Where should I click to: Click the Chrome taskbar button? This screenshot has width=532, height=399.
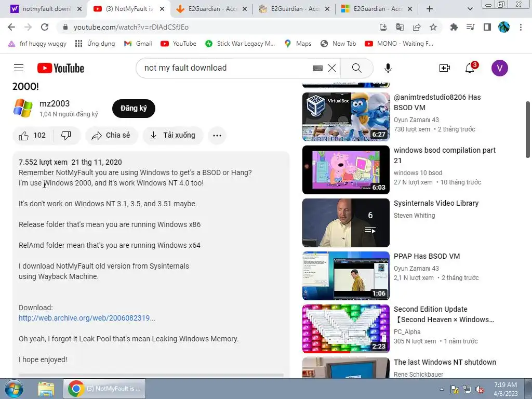tap(104, 389)
